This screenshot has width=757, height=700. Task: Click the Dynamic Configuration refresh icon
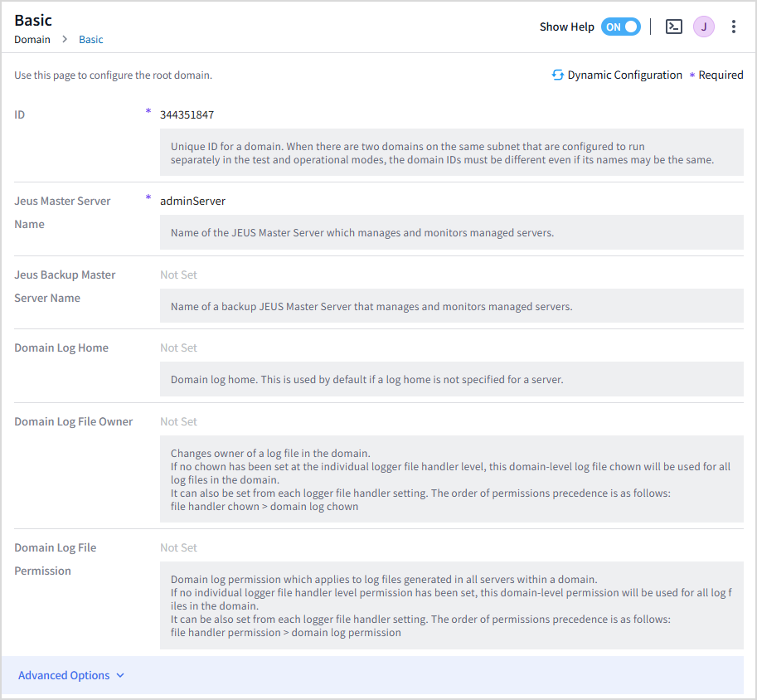558,75
